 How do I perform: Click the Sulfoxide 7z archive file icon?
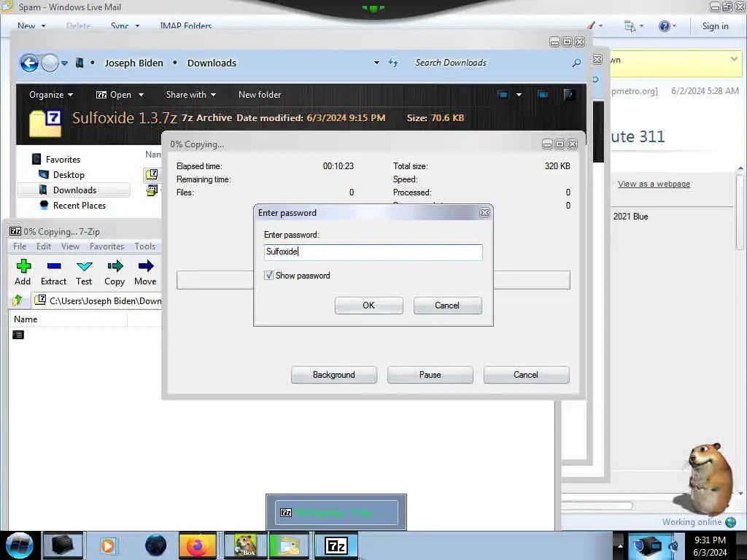[152, 174]
